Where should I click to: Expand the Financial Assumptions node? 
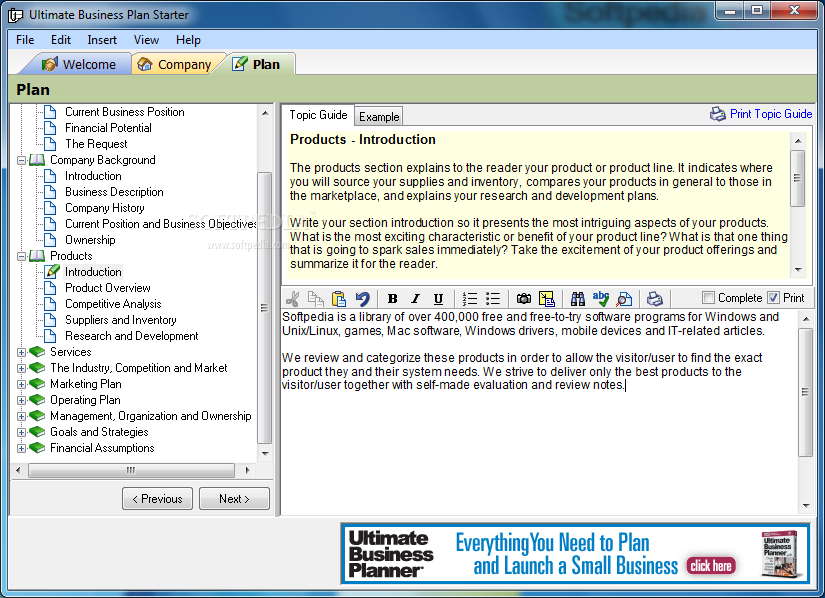tap(22, 449)
